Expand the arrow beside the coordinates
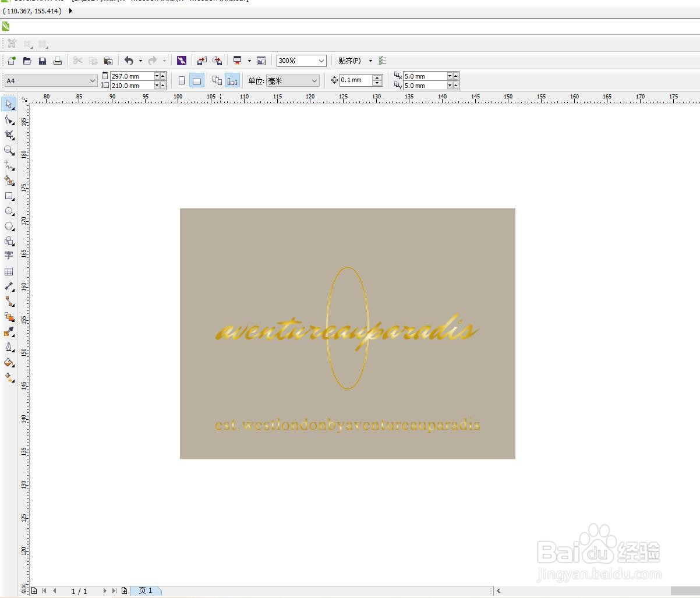 (71, 10)
